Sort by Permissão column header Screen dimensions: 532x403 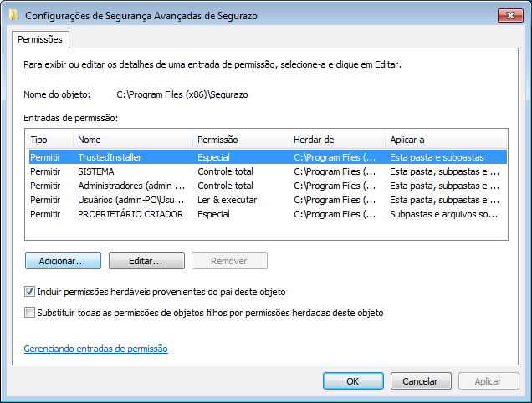(241, 140)
